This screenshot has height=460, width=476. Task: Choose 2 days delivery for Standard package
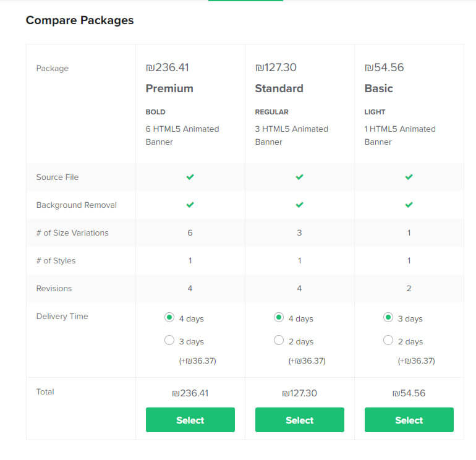coord(279,341)
